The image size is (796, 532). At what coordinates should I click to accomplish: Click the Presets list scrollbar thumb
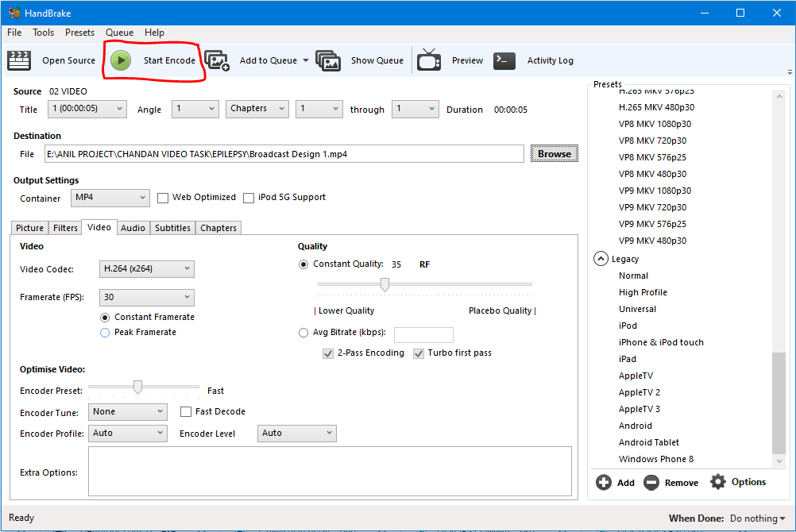pyautogui.click(x=779, y=403)
